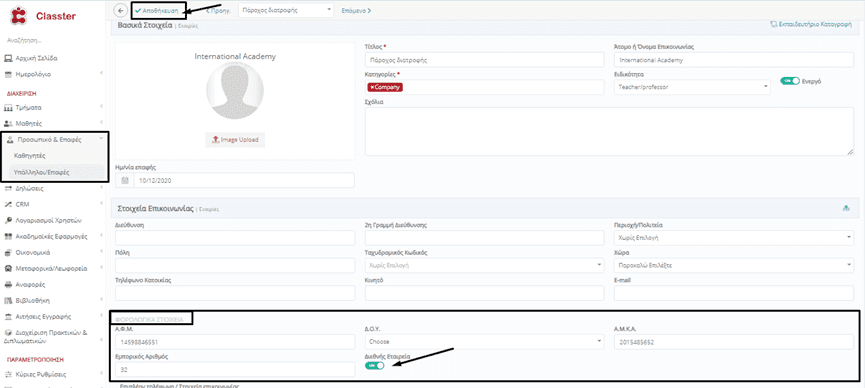Viewport: 865px width, 388px height.
Task: Click the Τηλέφωνο Κατοικίας field
Action: pyautogui.click(x=235, y=293)
